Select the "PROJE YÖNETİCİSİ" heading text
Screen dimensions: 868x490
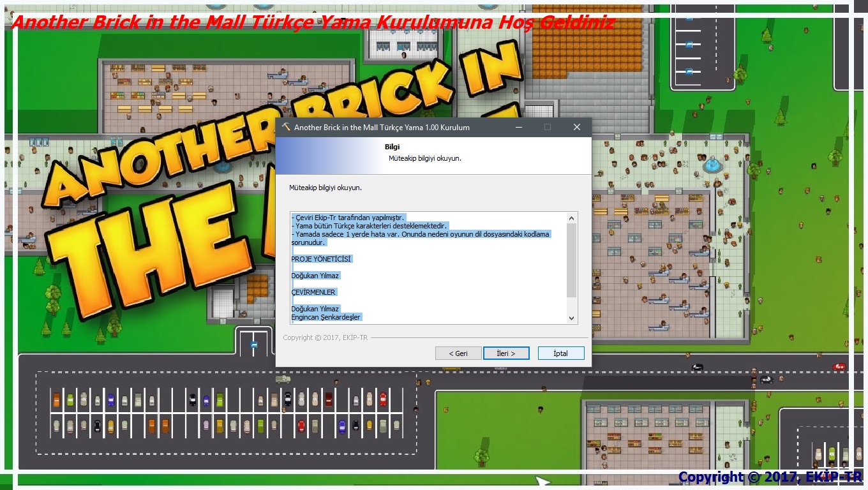pos(321,259)
